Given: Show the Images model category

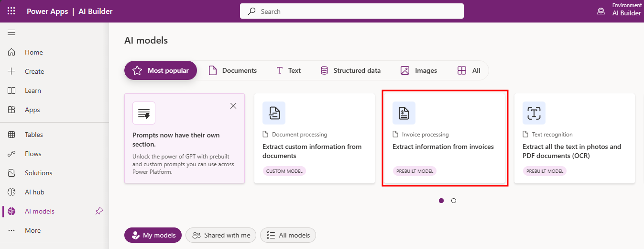Looking at the screenshot, I should coord(419,70).
